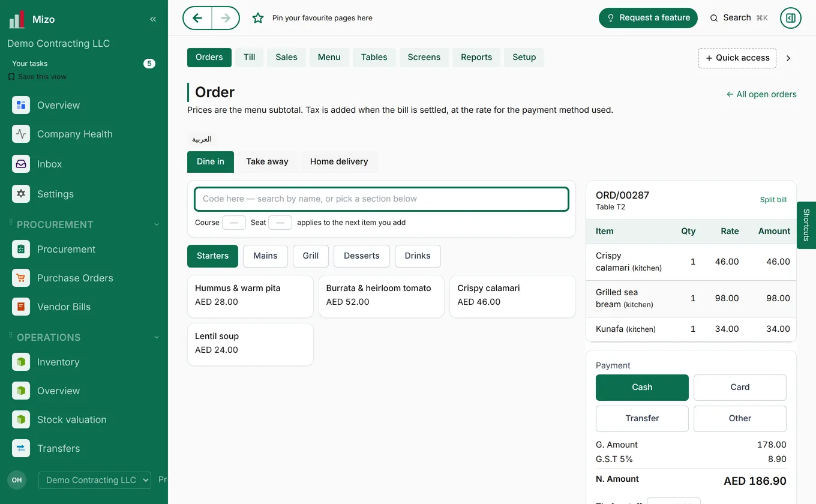Open Purchase Orders cart icon
The height and width of the screenshot is (504, 816).
tap(21, 278)
